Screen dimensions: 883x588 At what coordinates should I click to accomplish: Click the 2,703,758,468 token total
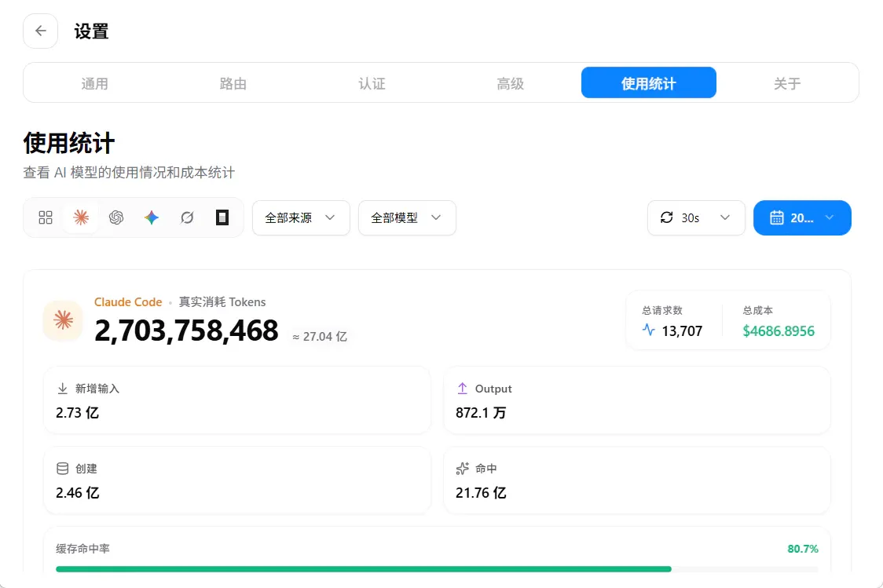(186, 331)
